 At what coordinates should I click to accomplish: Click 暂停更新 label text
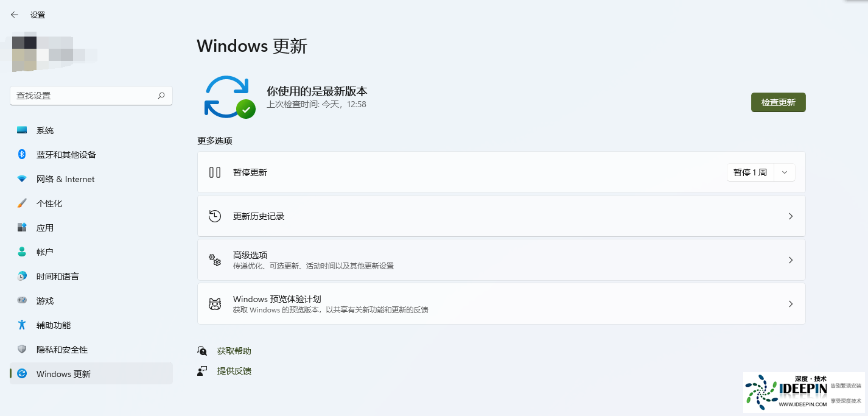(x=250, y=172)
